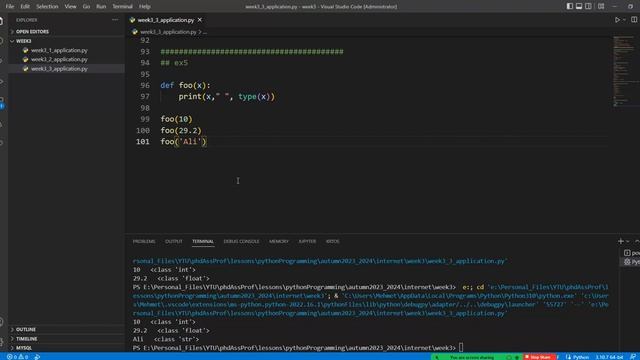Click on foo(29.2) at line 100
The width and height of the screenshot is (640, 360).
click(181, 131)
